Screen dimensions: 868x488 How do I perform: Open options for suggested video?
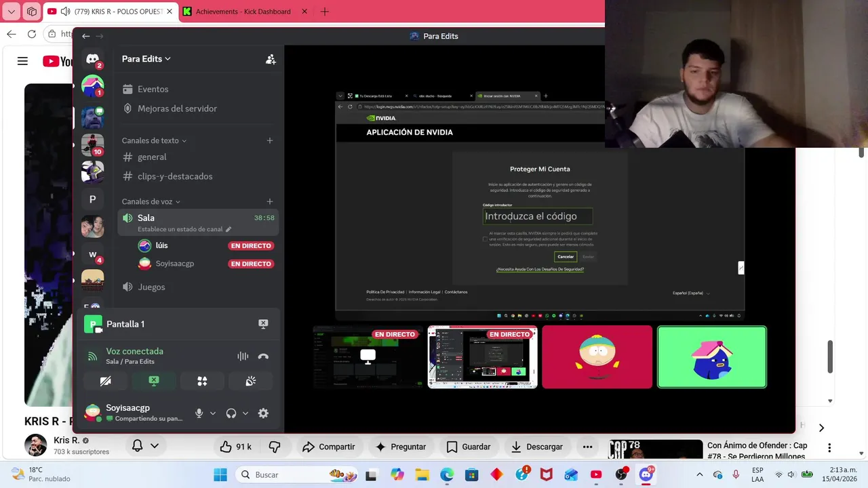click(x=829, y=448)
